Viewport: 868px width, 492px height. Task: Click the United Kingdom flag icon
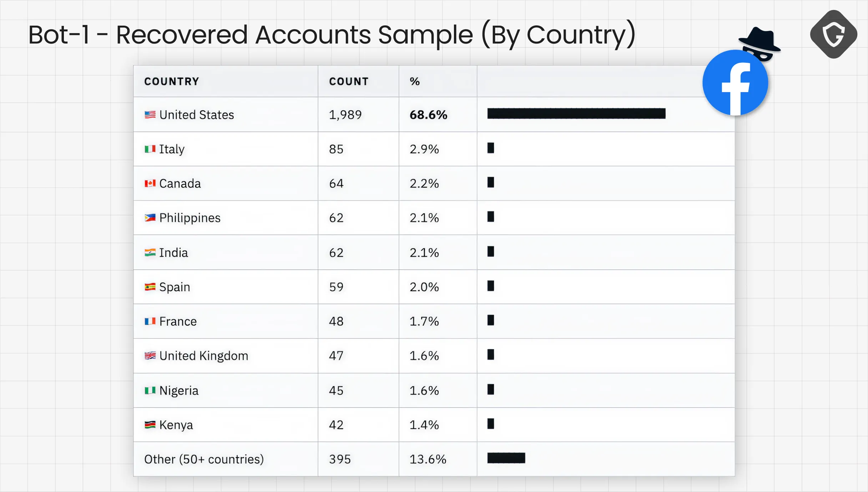tap(150, 356)
